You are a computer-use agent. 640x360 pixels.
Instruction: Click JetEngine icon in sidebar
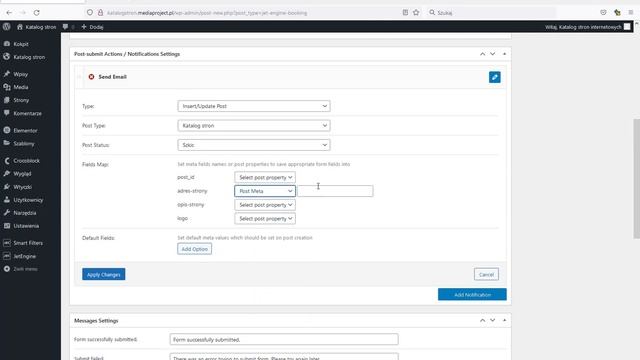7,256
